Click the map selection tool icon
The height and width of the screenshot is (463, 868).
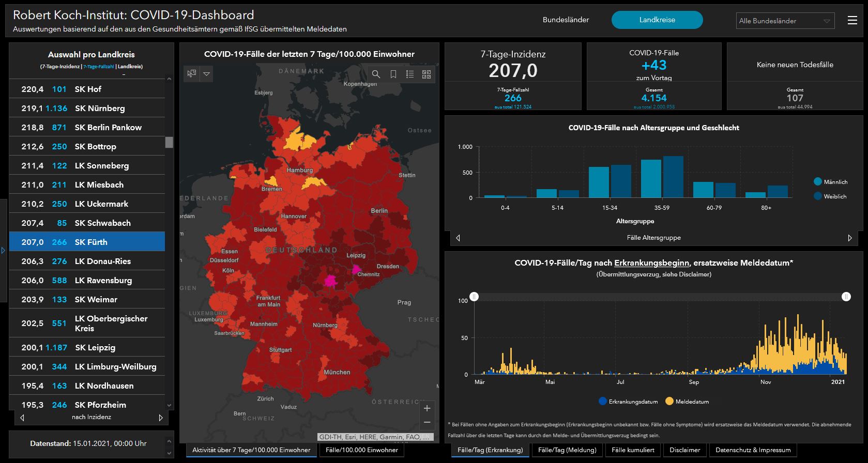click(x=192, y=74)
